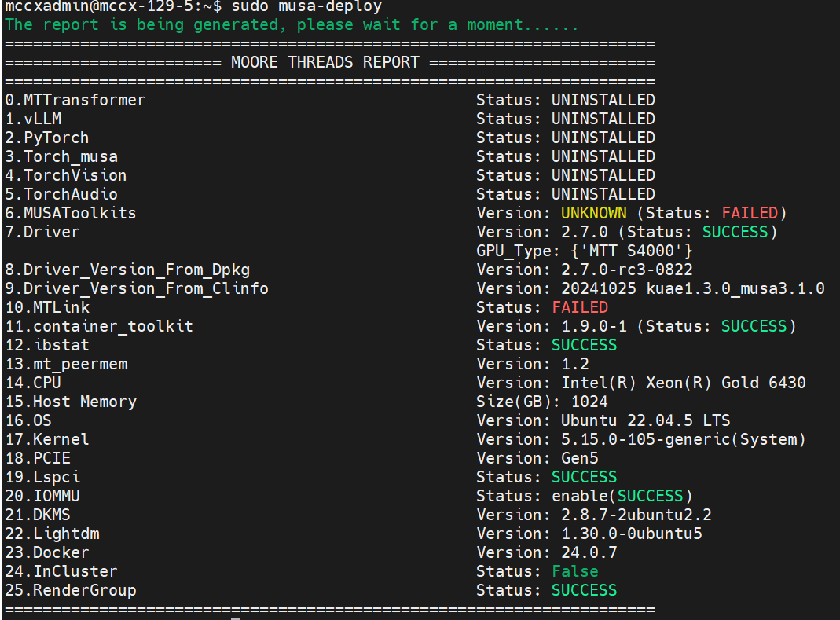
Task: Click SUCCESS status on container_toolkit row
Action: 754,326
